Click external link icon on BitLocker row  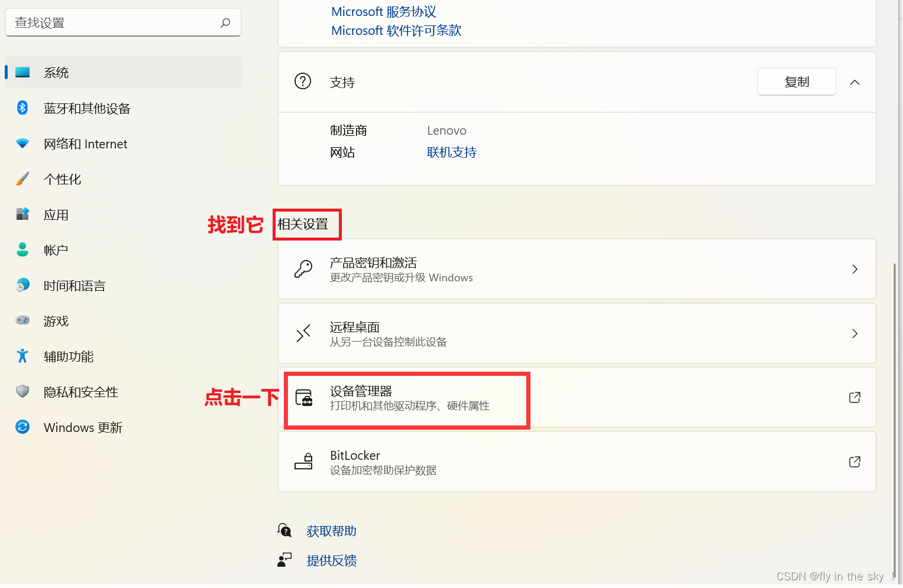(x=855, y=462)
